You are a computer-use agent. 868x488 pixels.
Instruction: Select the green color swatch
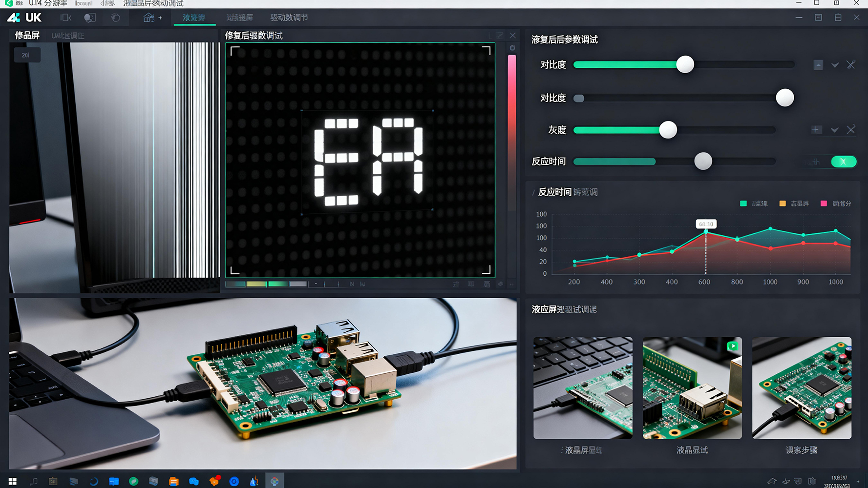tap(278, 284)
